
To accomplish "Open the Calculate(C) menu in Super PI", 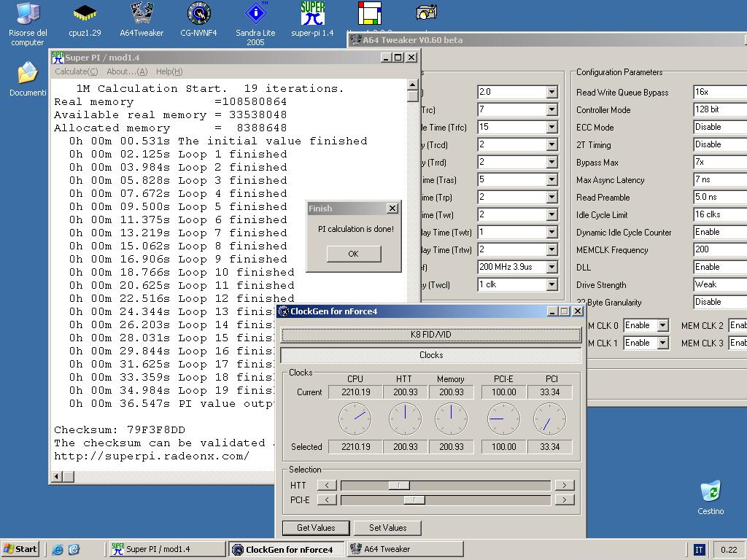I will [x=76, y=71].
